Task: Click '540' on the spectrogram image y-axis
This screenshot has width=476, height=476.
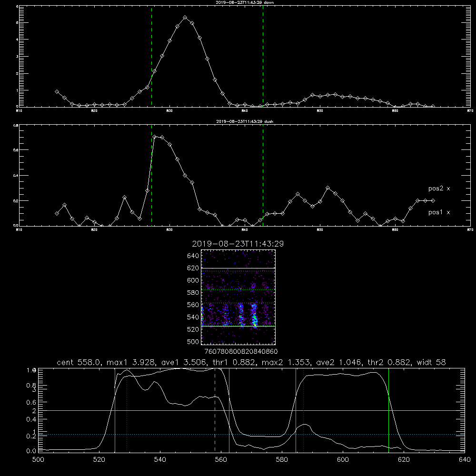Action: click(x=193, y=317)
